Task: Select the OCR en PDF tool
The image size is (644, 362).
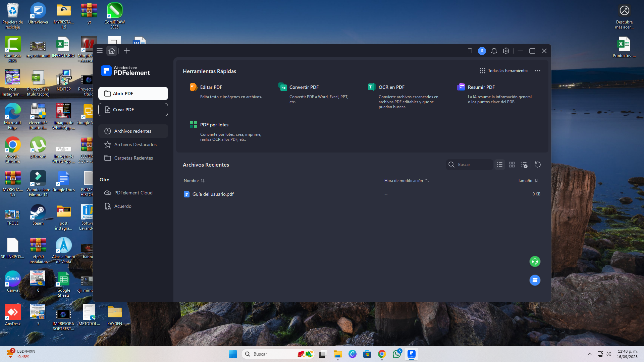Action: pyautogui.click(x=391, y=87)
